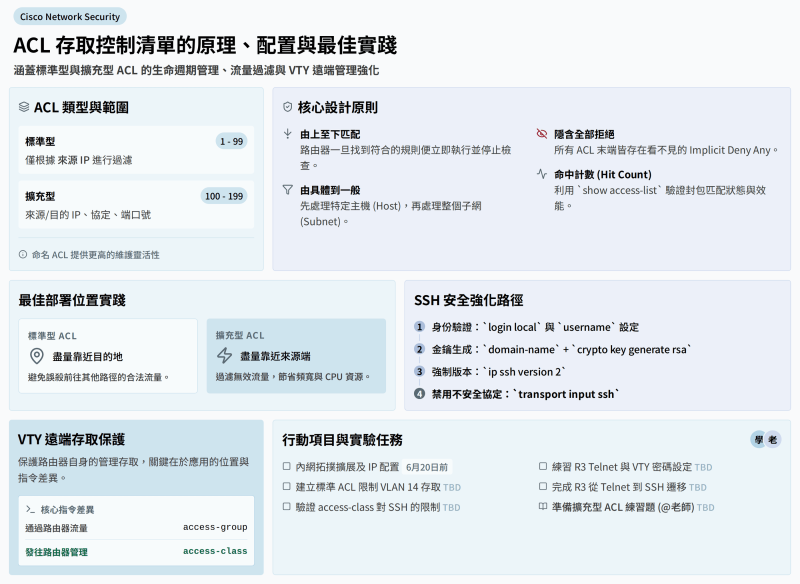Check the 建立標準 ACL 限制 VLAN 14 task
The height and width of the screenshot is (584, 800).
[287, 487]
